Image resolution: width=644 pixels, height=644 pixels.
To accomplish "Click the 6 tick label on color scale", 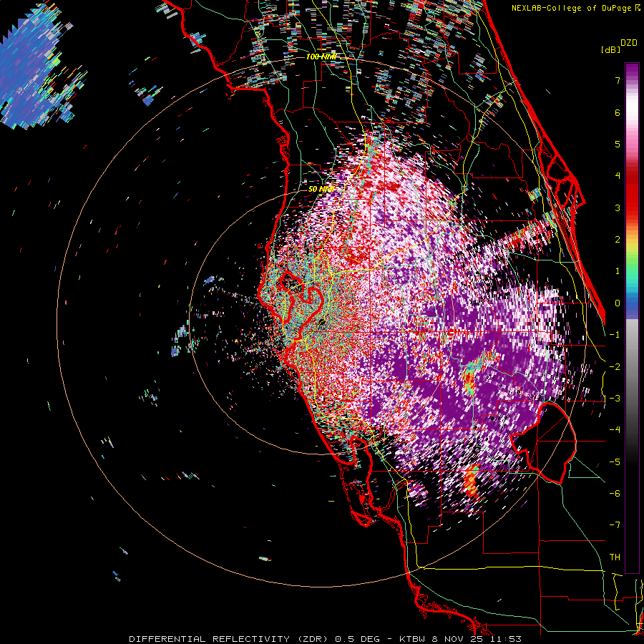I will [x=618, y=112].
